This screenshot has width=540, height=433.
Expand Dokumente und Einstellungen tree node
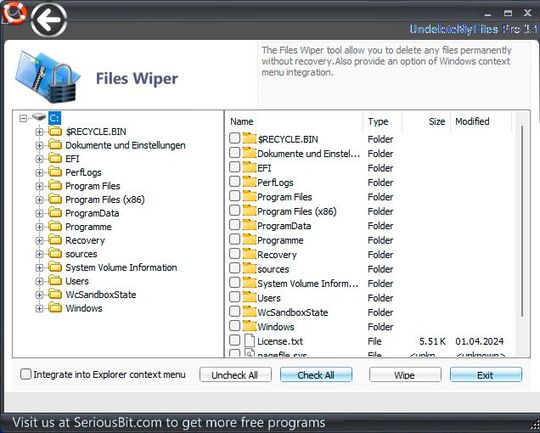[x=39, y=145]
